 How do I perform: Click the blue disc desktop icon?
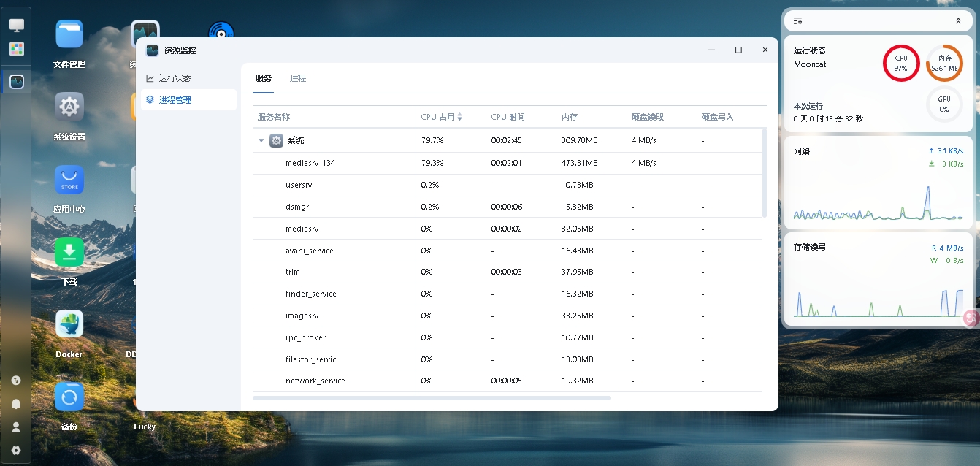click(221, 30)
